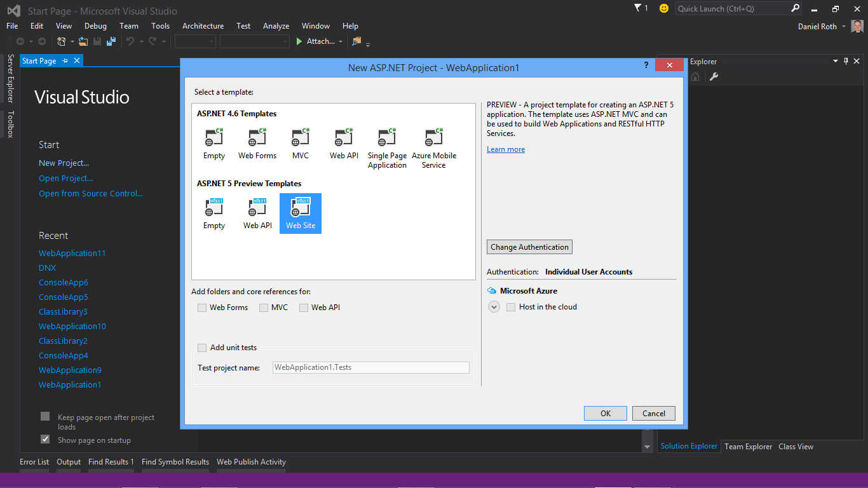Check the MVC folder references checkbox
Image resolution: width=868 pixels, height=488 pixels.
tap(264, 308)
